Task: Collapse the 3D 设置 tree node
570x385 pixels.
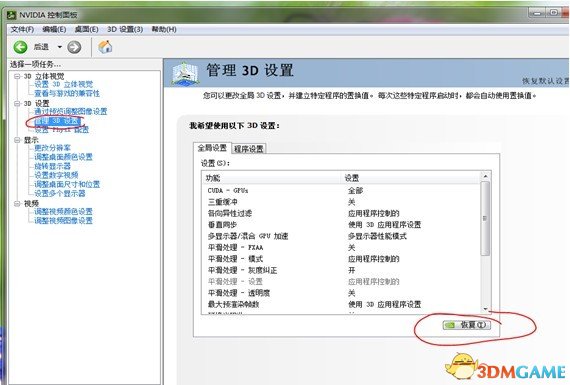Action: pyautogui.click(x=17, y=103)
